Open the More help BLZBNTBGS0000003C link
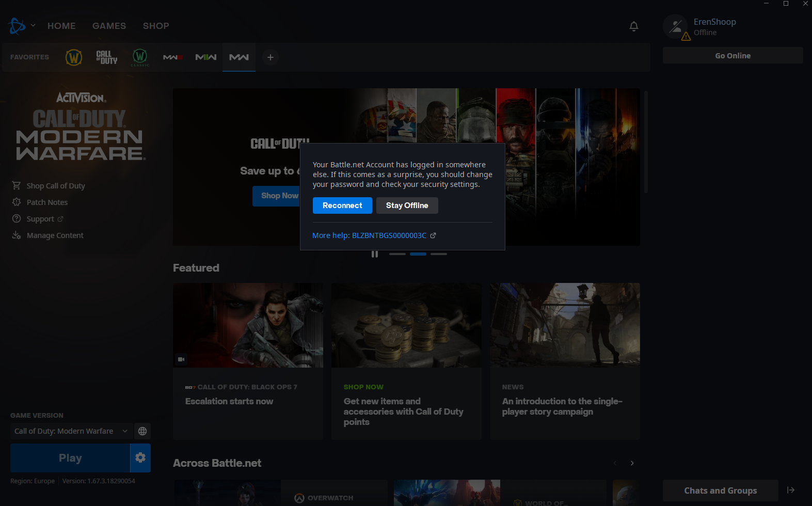Screen dimensions: 812x506 (x=374, y=235)
